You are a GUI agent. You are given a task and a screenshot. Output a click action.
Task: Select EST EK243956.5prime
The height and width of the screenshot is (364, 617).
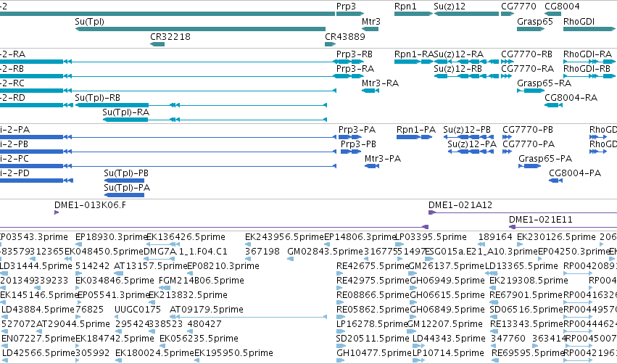click(284, 237)
